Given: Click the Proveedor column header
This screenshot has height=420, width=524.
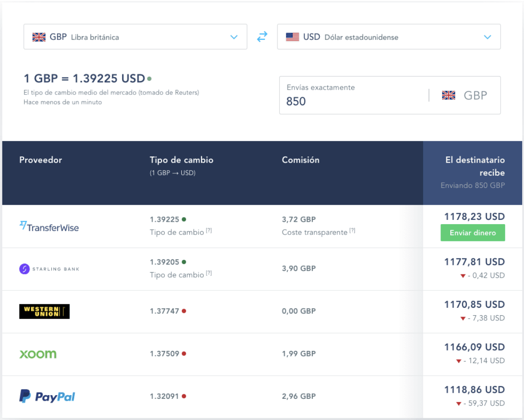Looking at the screenshot, I should 40,160.
